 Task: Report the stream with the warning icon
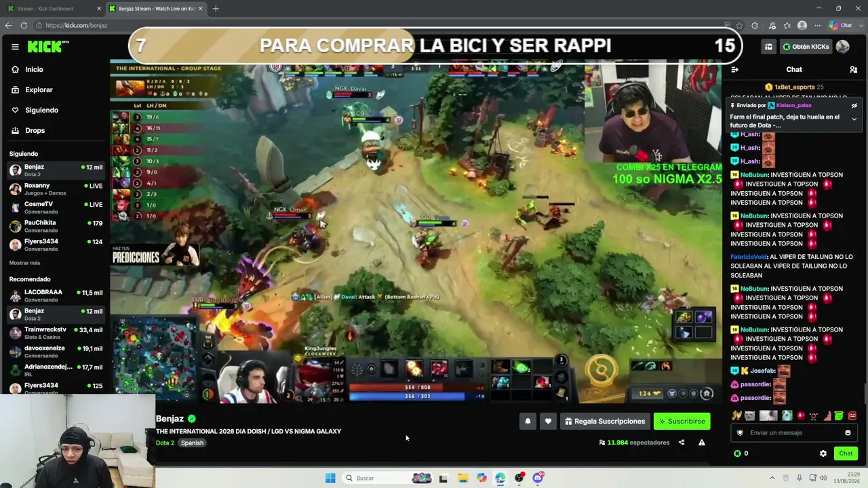tap(702, 443)
